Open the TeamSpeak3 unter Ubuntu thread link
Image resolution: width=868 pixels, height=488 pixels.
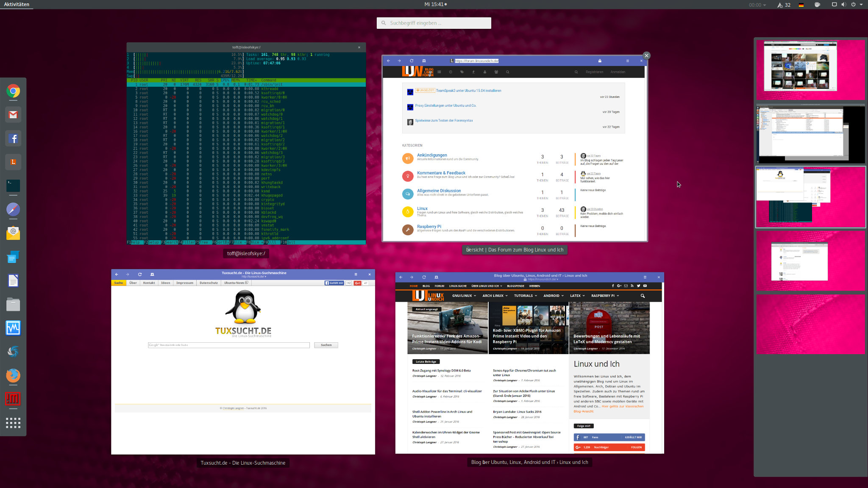468,91
